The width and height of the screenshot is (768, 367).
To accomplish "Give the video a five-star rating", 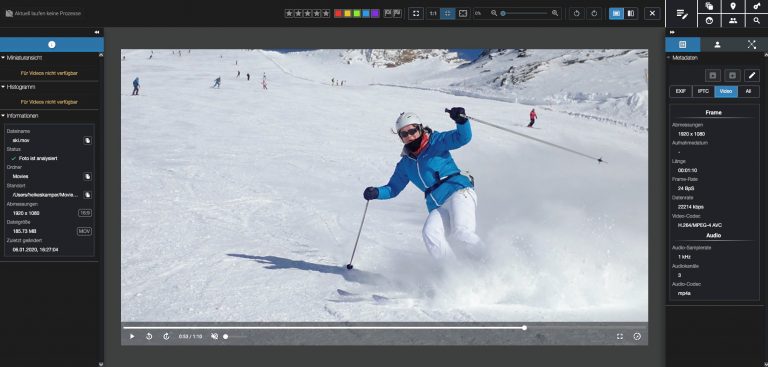I will coord(326,14).
